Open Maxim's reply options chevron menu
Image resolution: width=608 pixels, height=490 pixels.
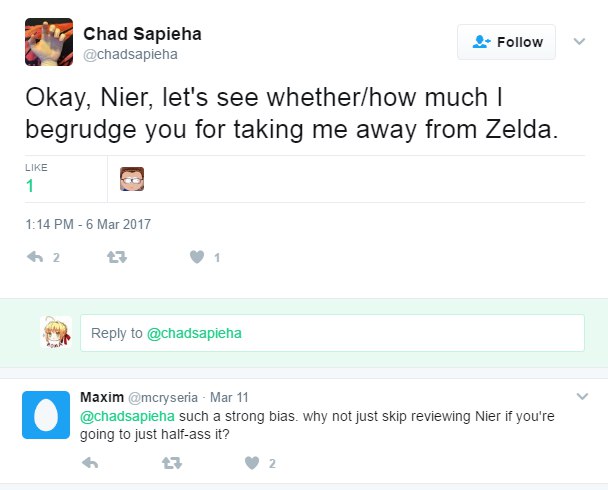(x=584, y=397)
